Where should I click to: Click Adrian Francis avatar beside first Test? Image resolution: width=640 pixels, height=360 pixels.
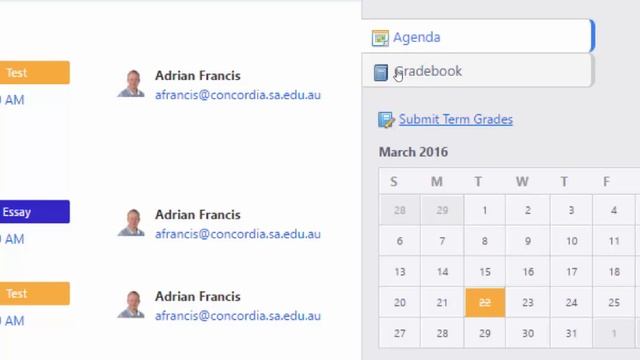131,84
